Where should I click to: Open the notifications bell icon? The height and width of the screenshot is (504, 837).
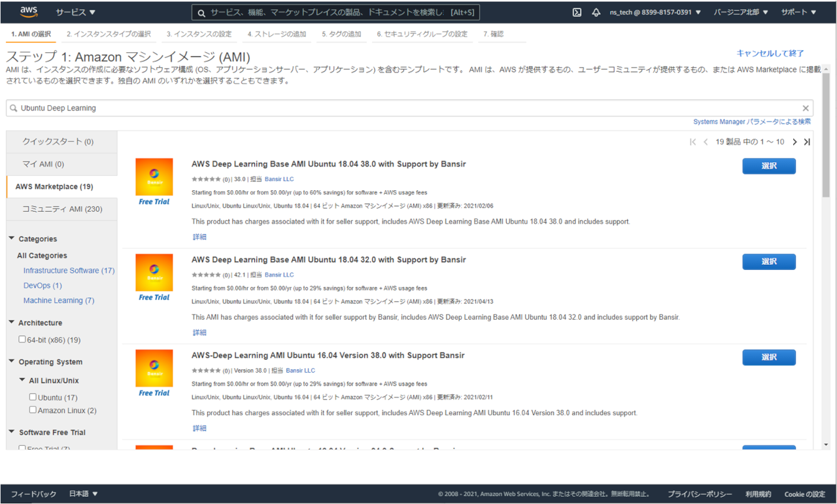tap(596, 12)
